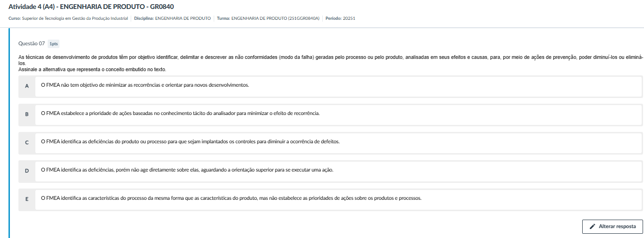The width and height of the screenshot is (644, 238).
Task: Click Disciplina: ENGENHARIA DE PRODUTO in header
Action: point(172,18)
